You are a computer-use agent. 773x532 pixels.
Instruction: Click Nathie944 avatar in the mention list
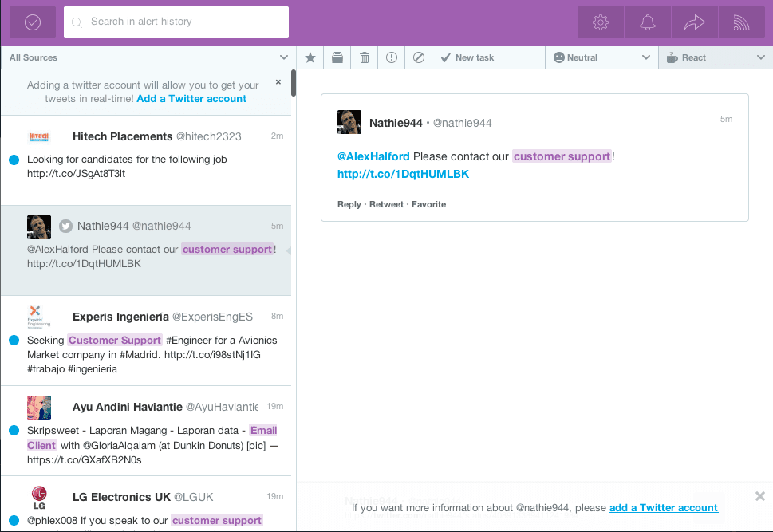[39, 227]
